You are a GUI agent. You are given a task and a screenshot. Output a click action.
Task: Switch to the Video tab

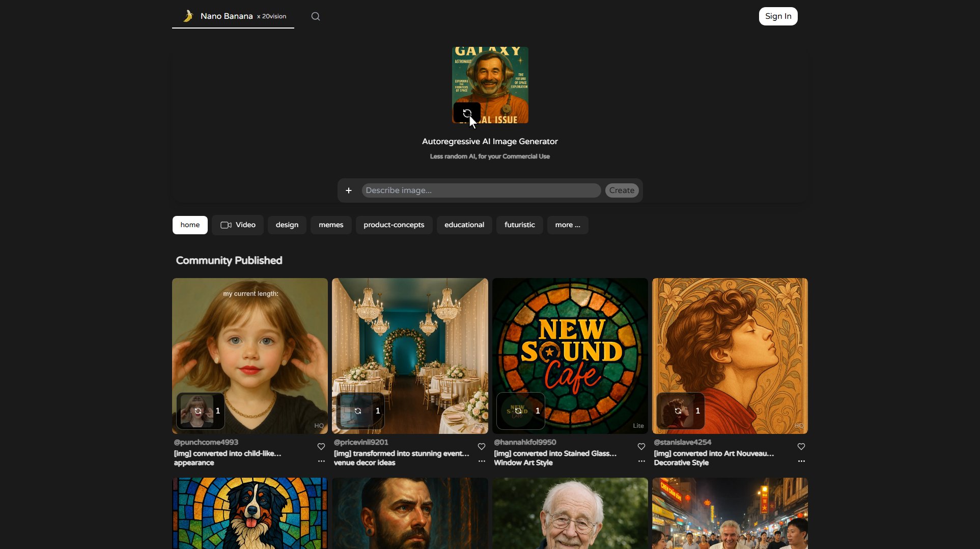tap(238, 225)
